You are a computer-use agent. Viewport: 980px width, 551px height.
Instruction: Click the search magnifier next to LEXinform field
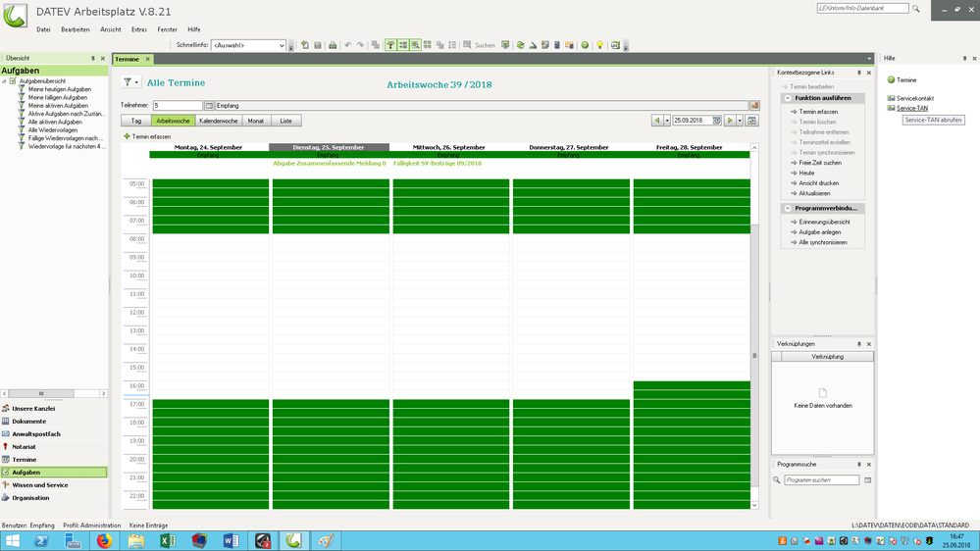[x=916, y=9]
